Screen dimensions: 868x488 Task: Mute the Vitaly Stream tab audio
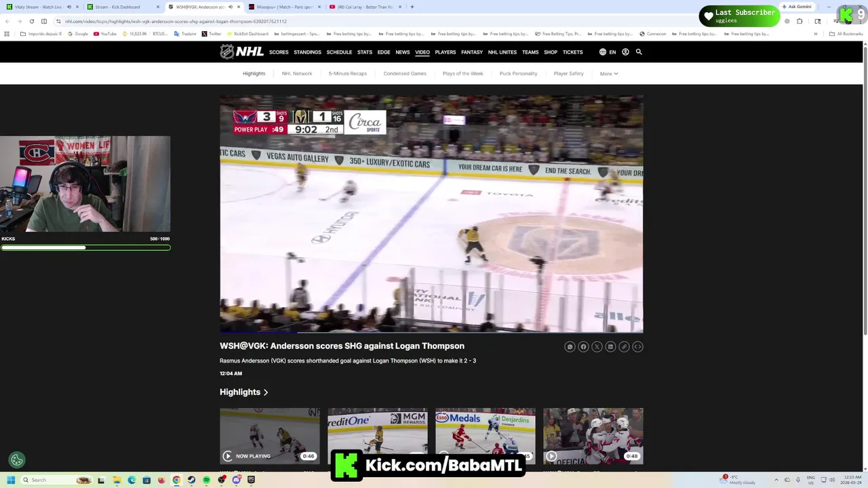[68, 7]
